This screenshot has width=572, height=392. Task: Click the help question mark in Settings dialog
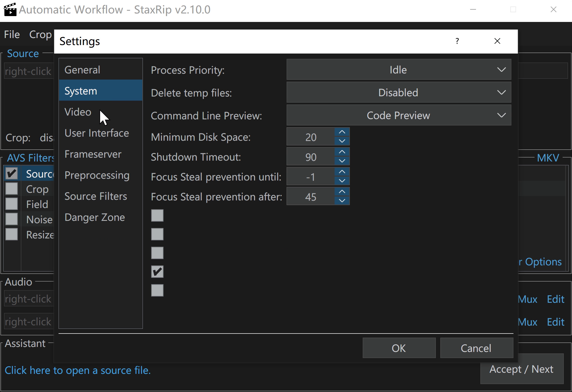coord(457,41)
